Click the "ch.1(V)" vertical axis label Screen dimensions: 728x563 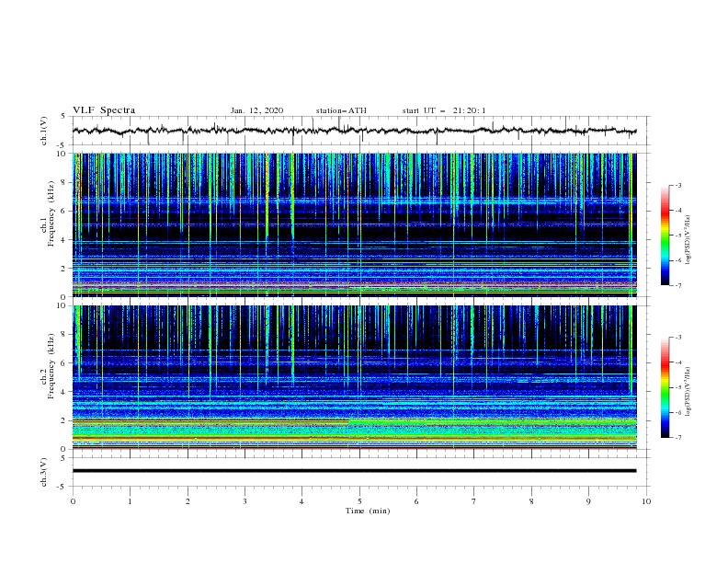tap(44, 131)
